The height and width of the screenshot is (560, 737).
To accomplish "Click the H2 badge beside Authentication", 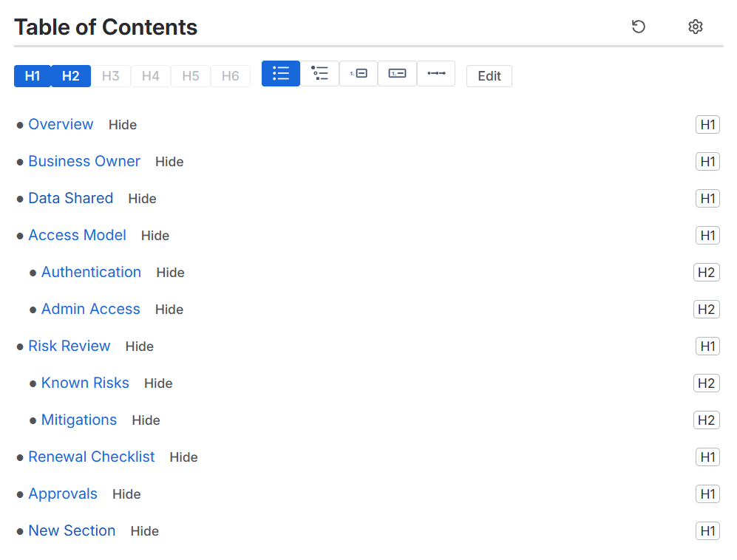I will pyautogui.click(x=707, y=273).
